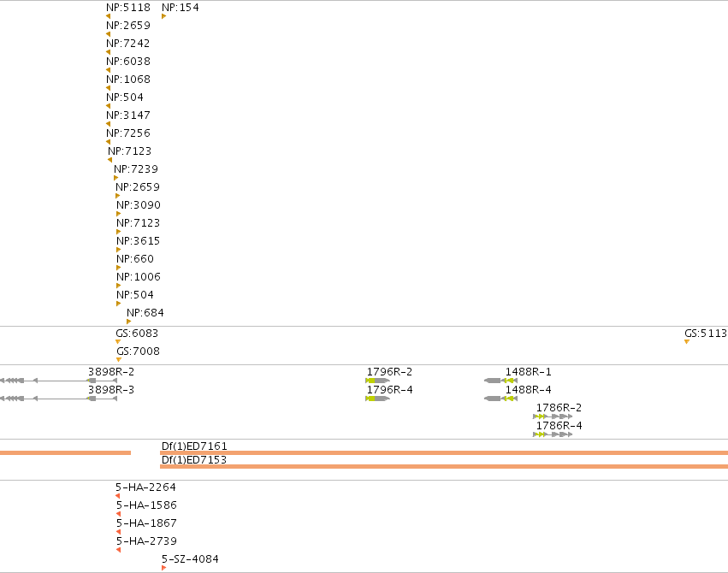Click the NP:5118 insertion label
Viewport: 728px width, 573px height.
128,8
